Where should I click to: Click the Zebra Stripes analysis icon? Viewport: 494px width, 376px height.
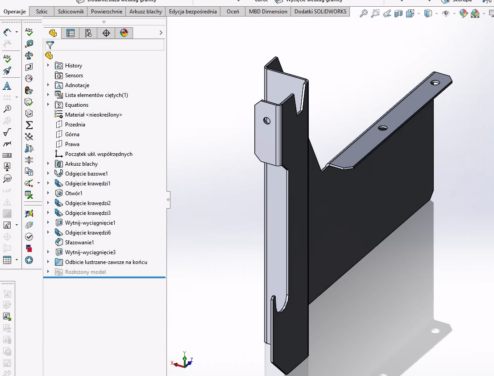pyautogui.click(x=29, y=225)
